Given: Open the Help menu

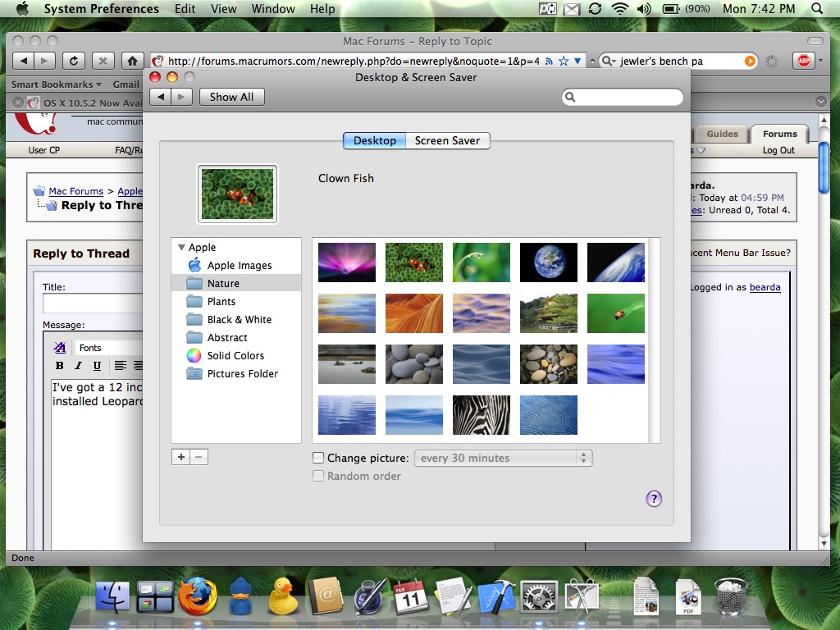Looking at the screenshot, I should coord(322,8).
